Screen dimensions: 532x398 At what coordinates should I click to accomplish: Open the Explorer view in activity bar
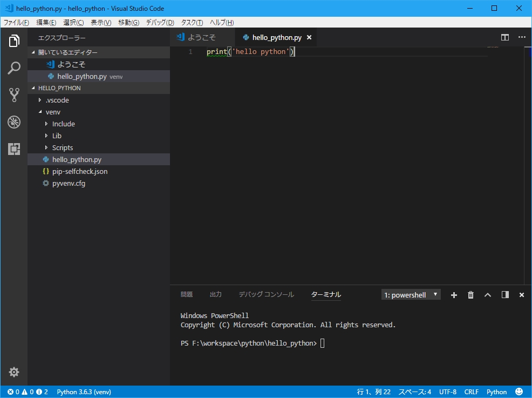(x=14, y=41)
